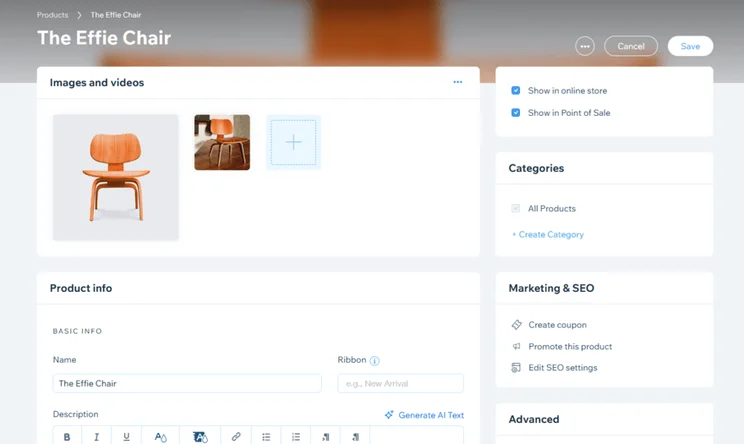Click the Generate AI Text sparkle icon
Viewport: 744px width, 444px height.
coord(389,415)
